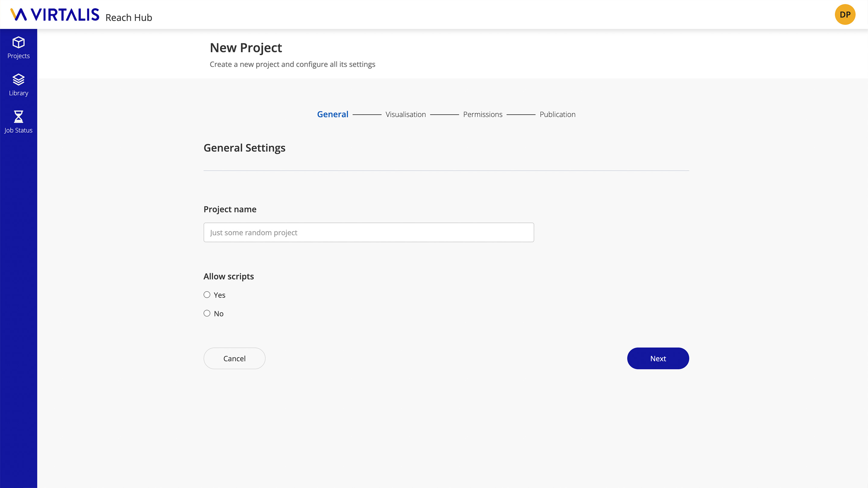Focus the Project name input field
Screen dimensions: 868x488
pyautogui.click(x=369, y=232)
